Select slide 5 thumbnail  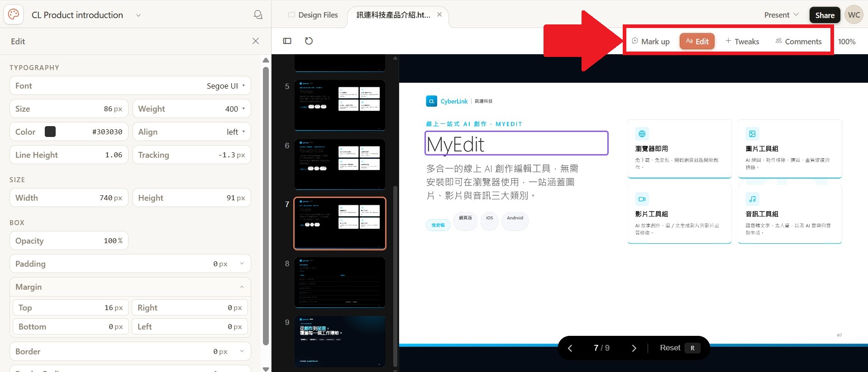340,105
